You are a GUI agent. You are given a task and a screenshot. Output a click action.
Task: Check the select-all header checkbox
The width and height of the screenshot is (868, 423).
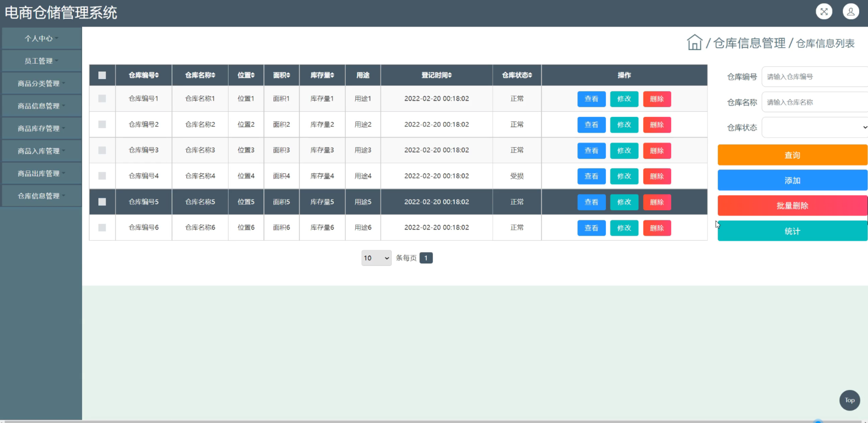click(102, 75)
